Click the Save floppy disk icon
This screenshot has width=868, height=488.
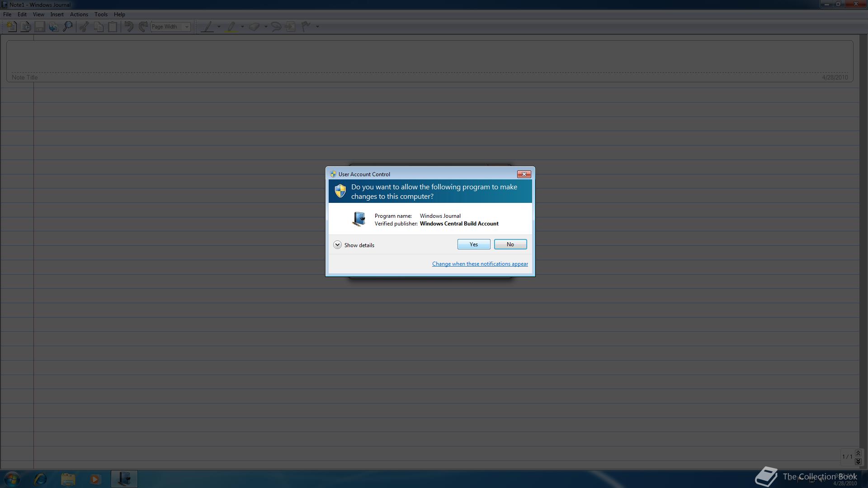(x=40, y=27)
